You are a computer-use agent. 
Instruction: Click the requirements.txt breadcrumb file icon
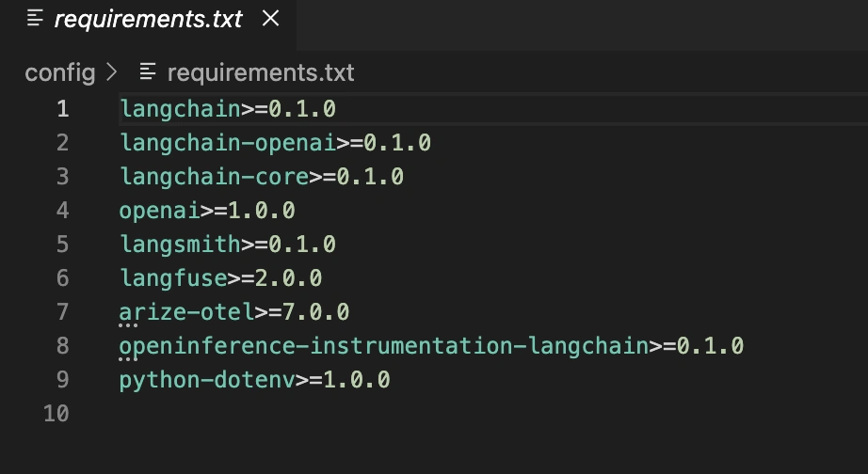[147, 71]
